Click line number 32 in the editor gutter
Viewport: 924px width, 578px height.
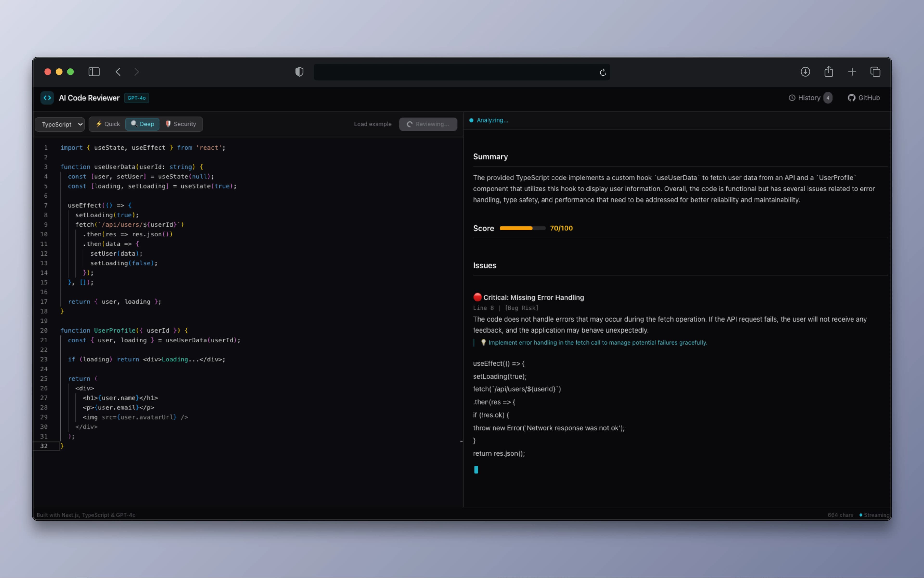(44, 446)
